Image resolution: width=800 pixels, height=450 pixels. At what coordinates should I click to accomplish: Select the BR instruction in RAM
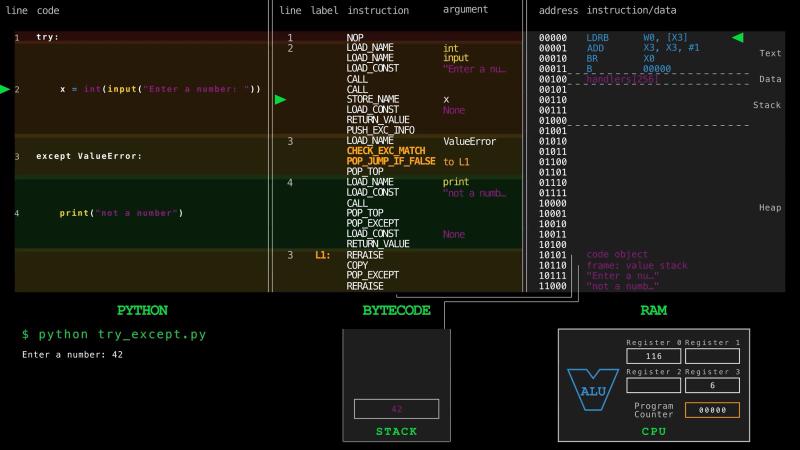pos(592,59)
